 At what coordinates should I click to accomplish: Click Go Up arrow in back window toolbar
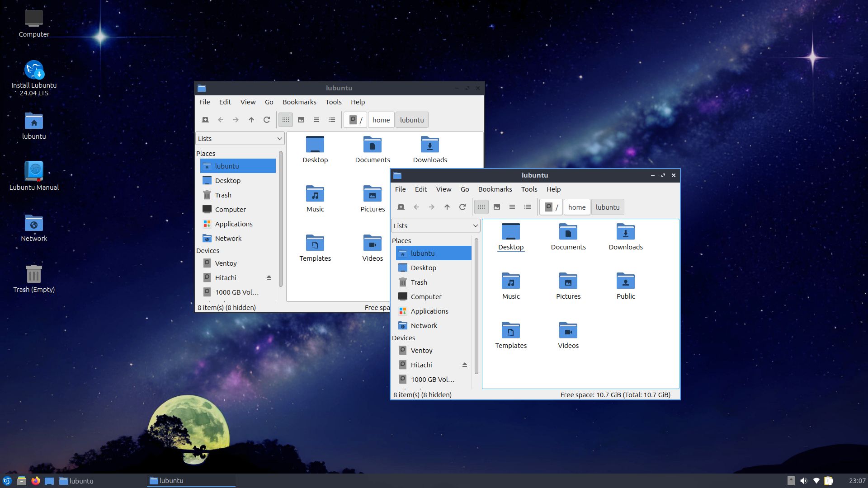pos(251,120)
